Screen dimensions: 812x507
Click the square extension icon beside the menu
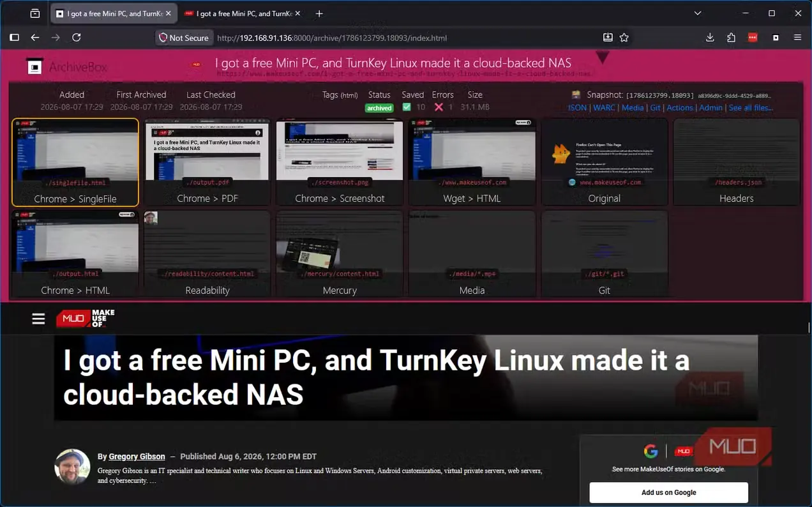[776, 38]
